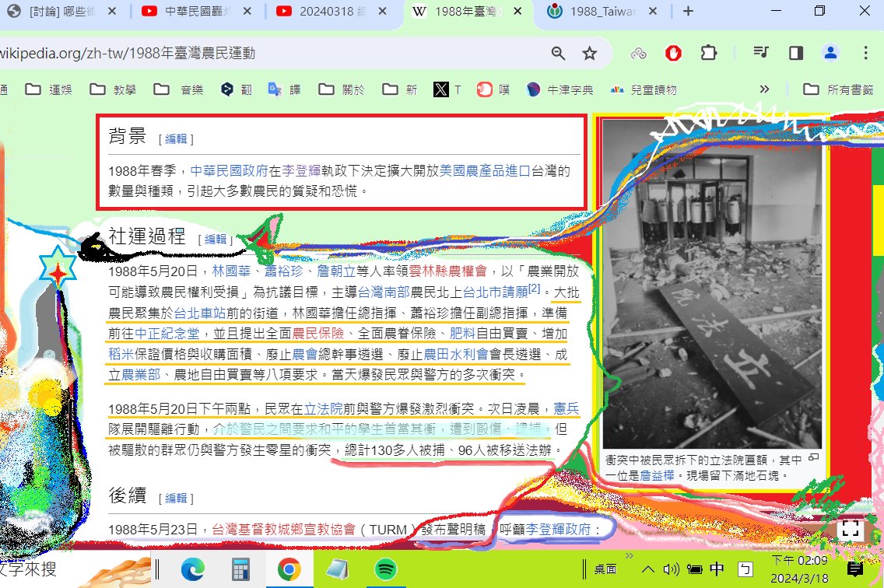Open the 林國華 article link
884x588 pixels.
[x=231, y=271]
